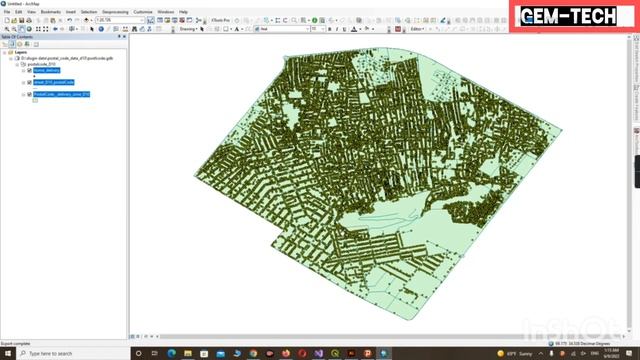Collapse the Layers data frame
This screenshot has width=640, height=360.
pos(4,52)
